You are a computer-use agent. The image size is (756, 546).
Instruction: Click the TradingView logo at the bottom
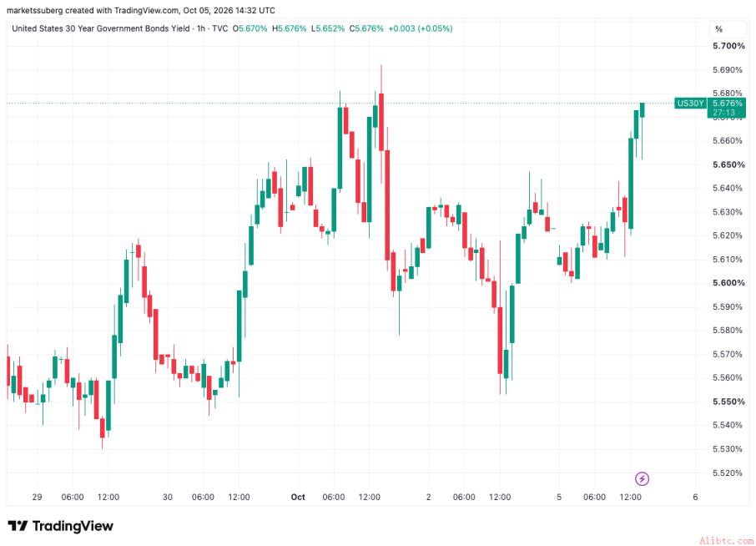60,526
